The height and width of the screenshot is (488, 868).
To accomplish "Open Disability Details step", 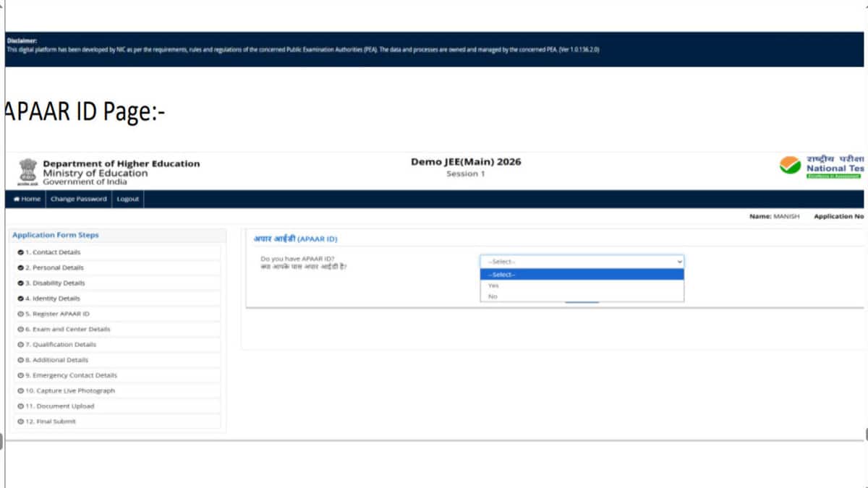I will pos(58,283).
